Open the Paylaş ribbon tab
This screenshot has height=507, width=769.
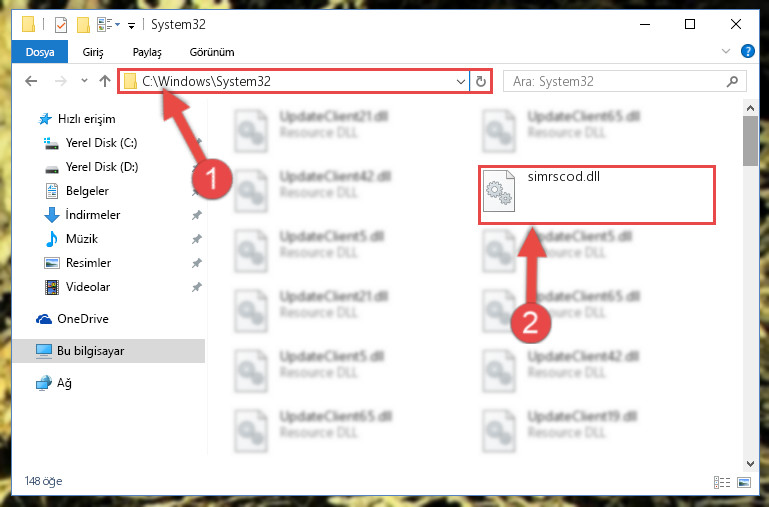pyautogui.click(x=147, y=52)
